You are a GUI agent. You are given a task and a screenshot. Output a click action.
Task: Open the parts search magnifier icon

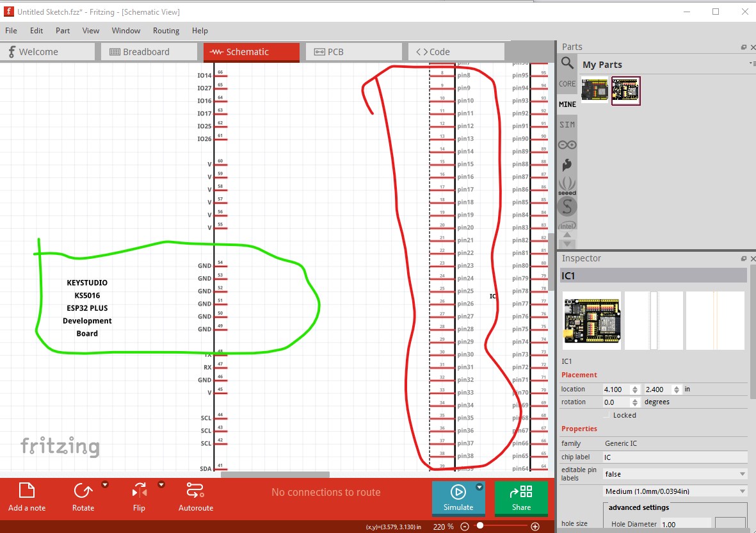pyautogui.click(x=567, y=63)
